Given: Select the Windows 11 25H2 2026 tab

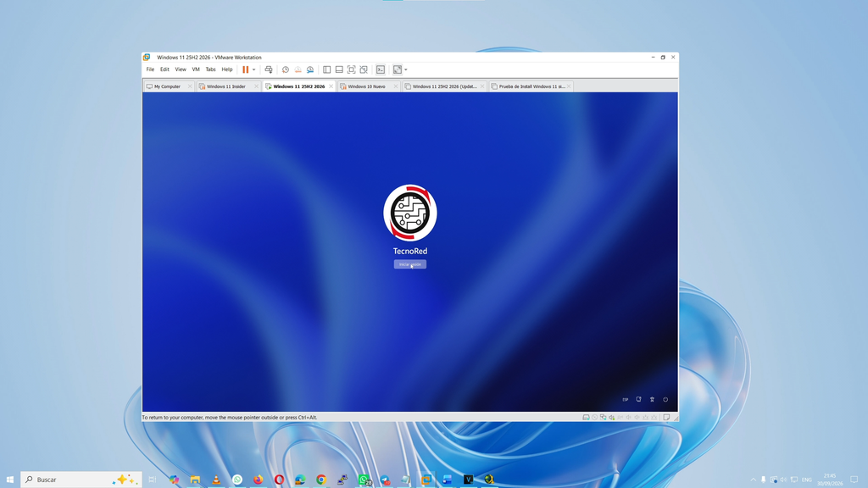Looking at the screenshot, I should [x=299, y=86].
